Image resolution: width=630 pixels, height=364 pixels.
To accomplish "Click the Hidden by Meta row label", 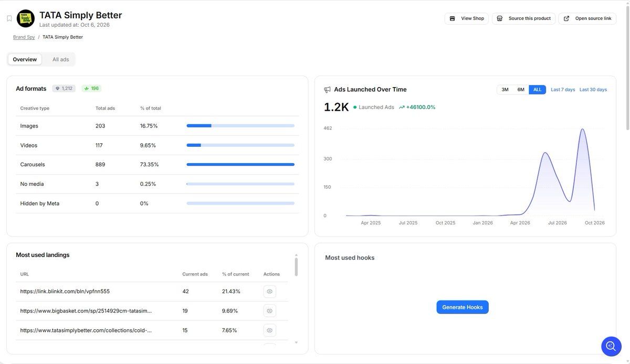I will point(40,204).
